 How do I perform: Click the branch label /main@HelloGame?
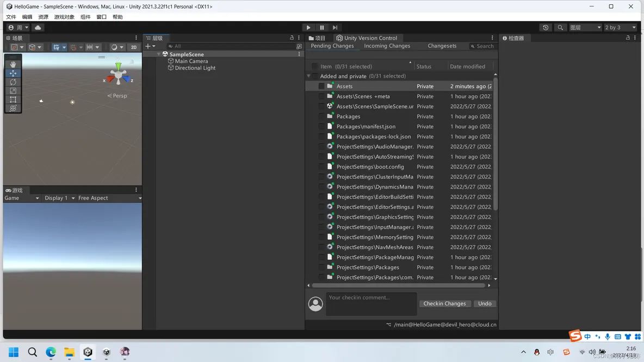point(445,324)
